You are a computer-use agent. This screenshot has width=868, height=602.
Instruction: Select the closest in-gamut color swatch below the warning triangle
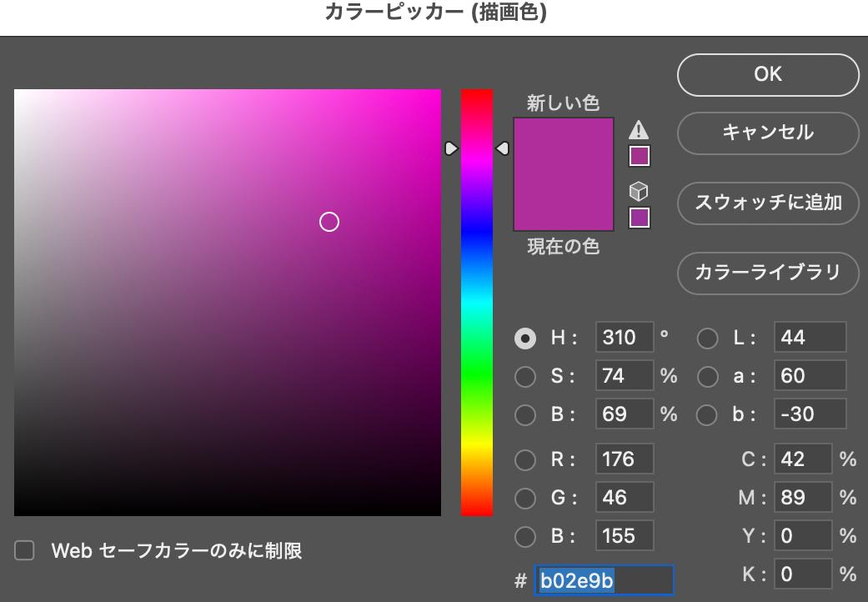[640, 156]
